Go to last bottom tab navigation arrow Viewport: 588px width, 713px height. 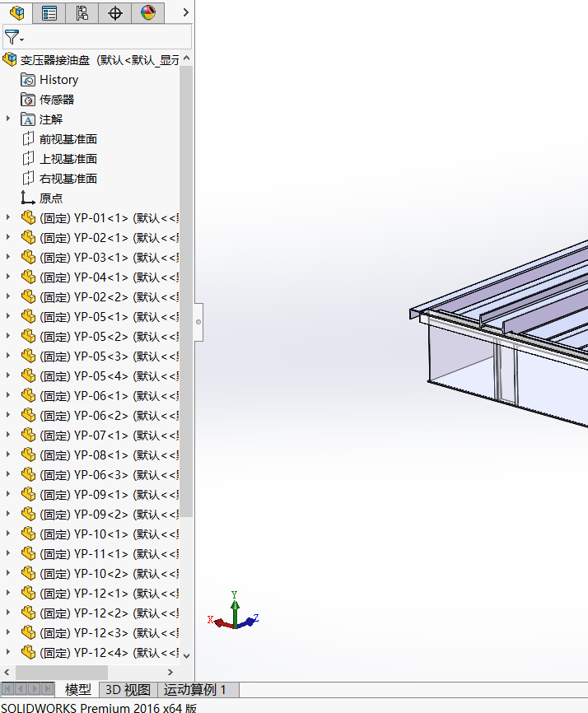[47, 689]
